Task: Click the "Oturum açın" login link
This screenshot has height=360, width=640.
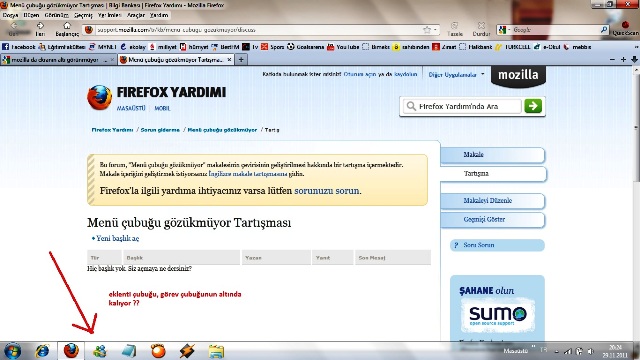Action: click(360, 74)
